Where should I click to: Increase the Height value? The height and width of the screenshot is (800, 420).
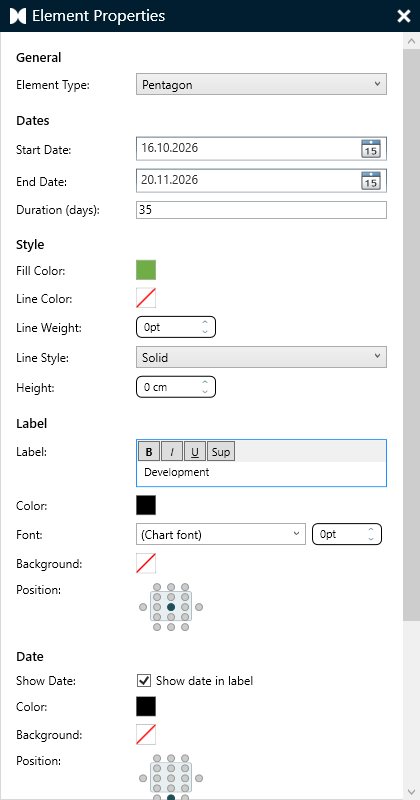pyautogui.click(x=205, y=383)
